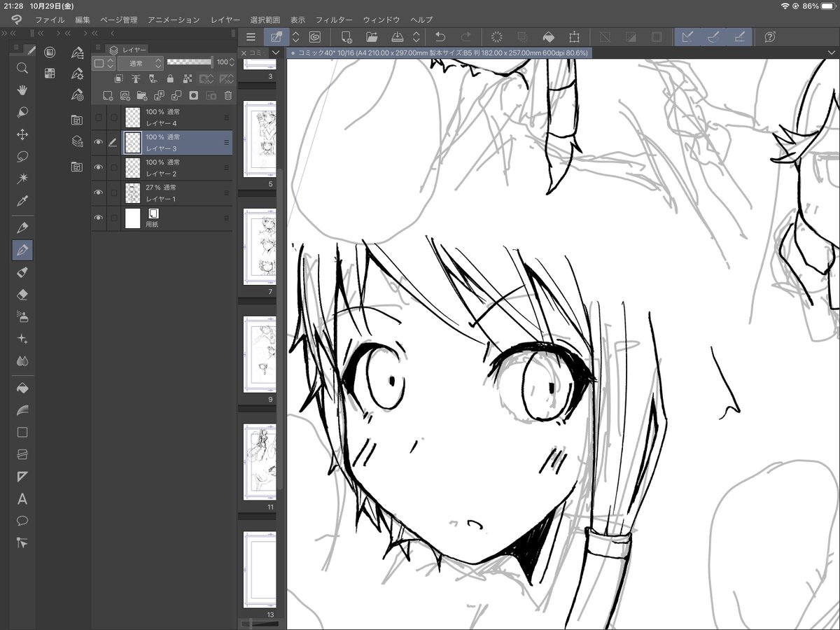Screen dimensions: 840x630
Task: Select the Ruler triangle tool
Action: click(22, 477)
